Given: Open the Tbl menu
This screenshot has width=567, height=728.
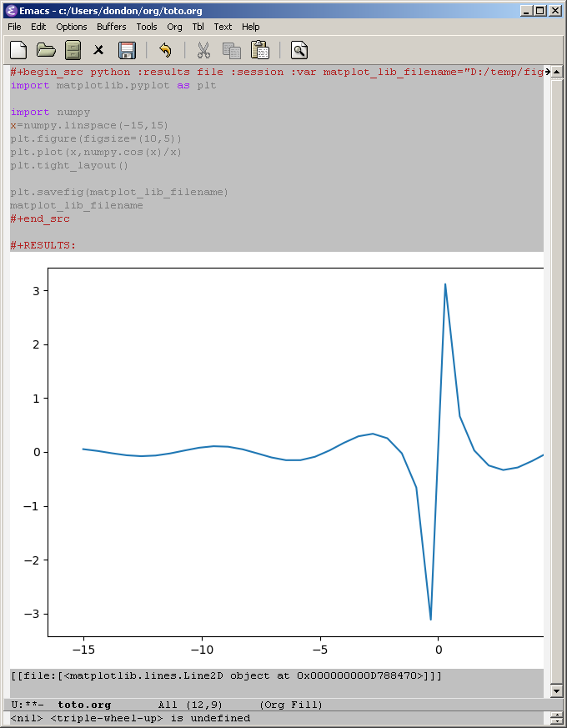Looking at the screenshot, I should point(198,27).
